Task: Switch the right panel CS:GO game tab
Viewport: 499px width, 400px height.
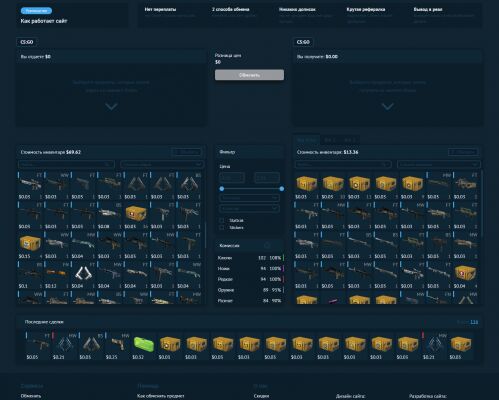Action: (x=303, y=42)
